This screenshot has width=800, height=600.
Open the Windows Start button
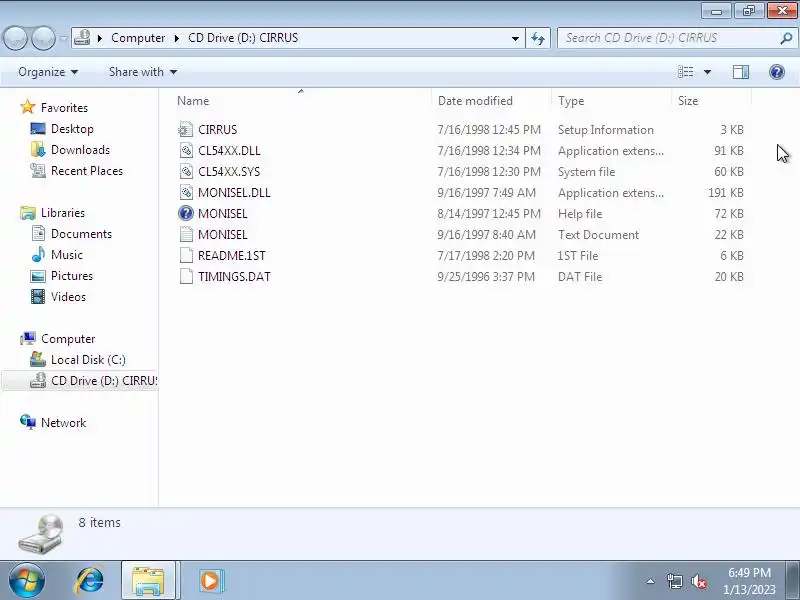pyautogui.click(x=27, y=580)
